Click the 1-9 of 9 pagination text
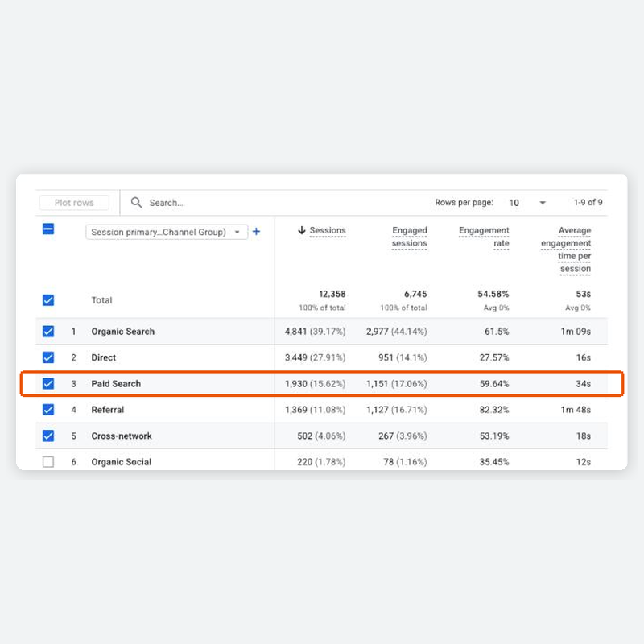Viewport: 644px width, 644px height. pyautogui.click(x=588, y=202)
